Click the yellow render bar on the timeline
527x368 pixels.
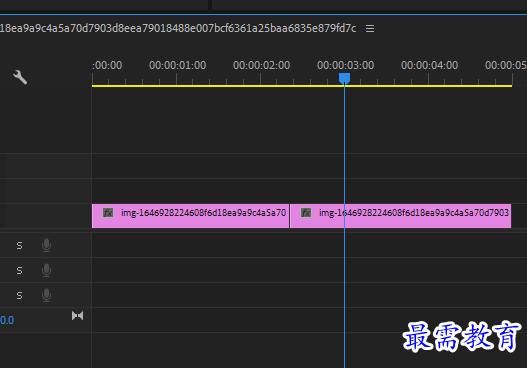click(302, 86)
